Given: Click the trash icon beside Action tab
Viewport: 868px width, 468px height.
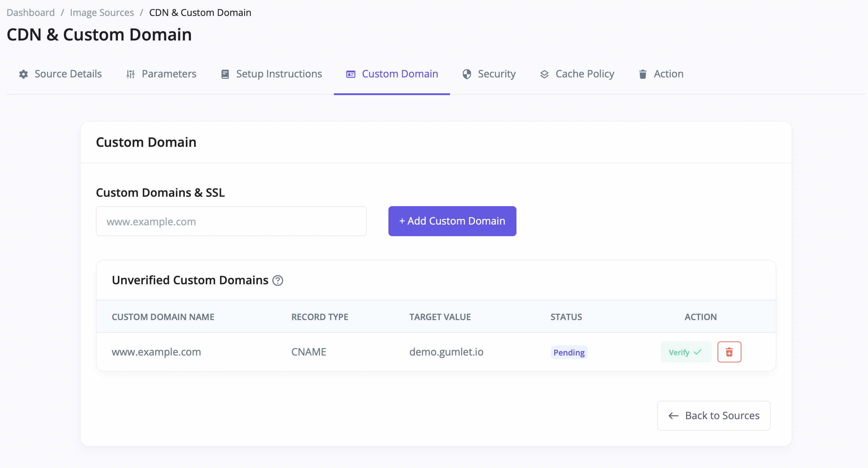Looking at the screenshot, I should pos(643,74).
